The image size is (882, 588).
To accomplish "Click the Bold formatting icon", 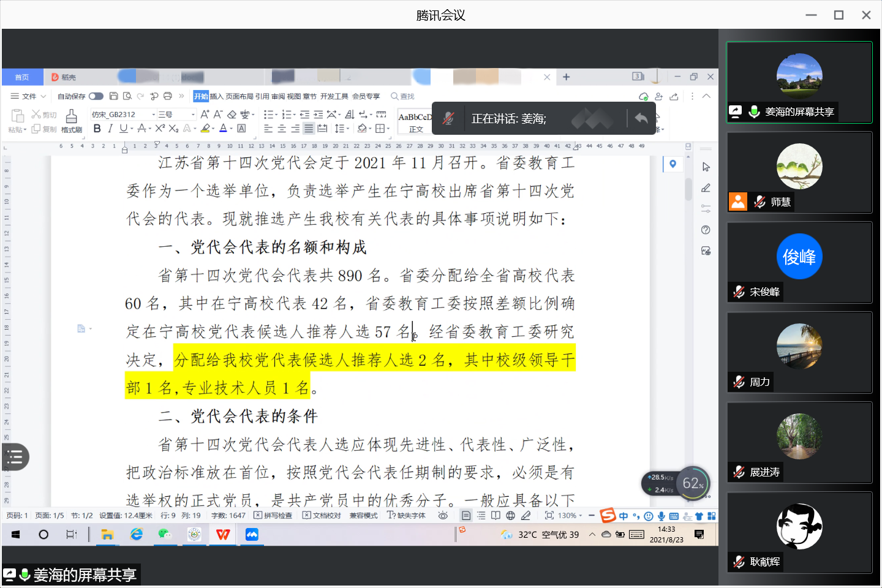I will [97, 129].
